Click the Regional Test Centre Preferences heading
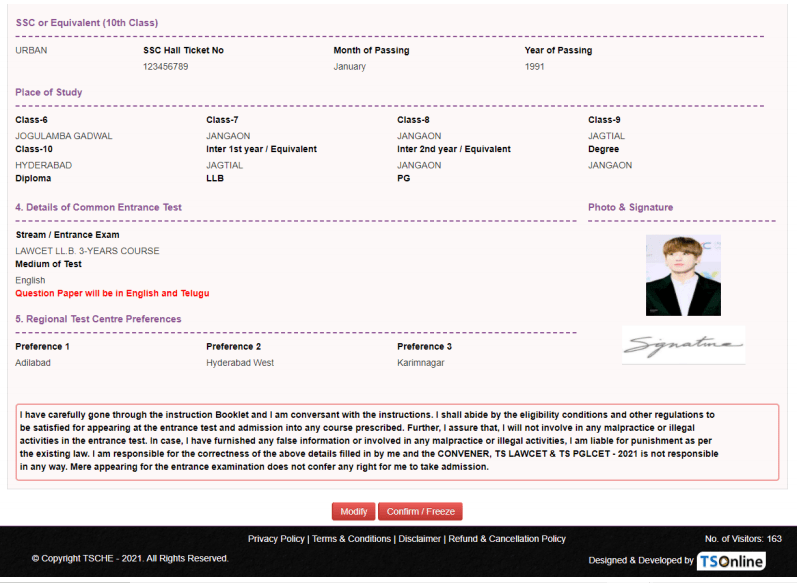The height and width of the screenshot is (583, 797). 98,319
